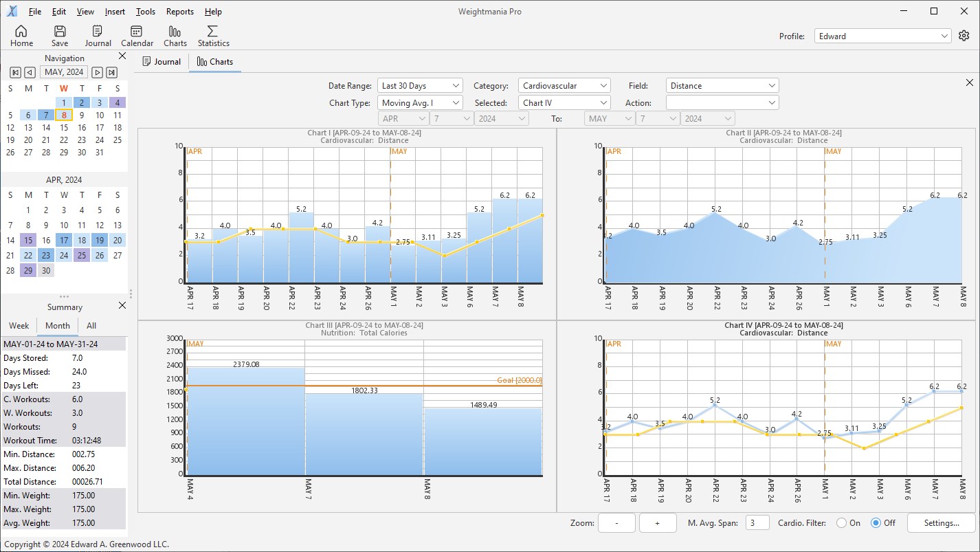Open the empty Action dropdown

[x=722, y=103]
